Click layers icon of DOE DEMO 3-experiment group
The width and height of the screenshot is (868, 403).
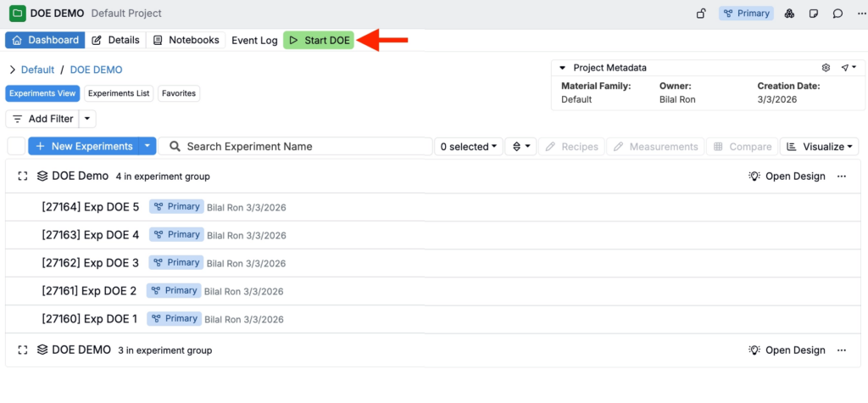point(42,350)
